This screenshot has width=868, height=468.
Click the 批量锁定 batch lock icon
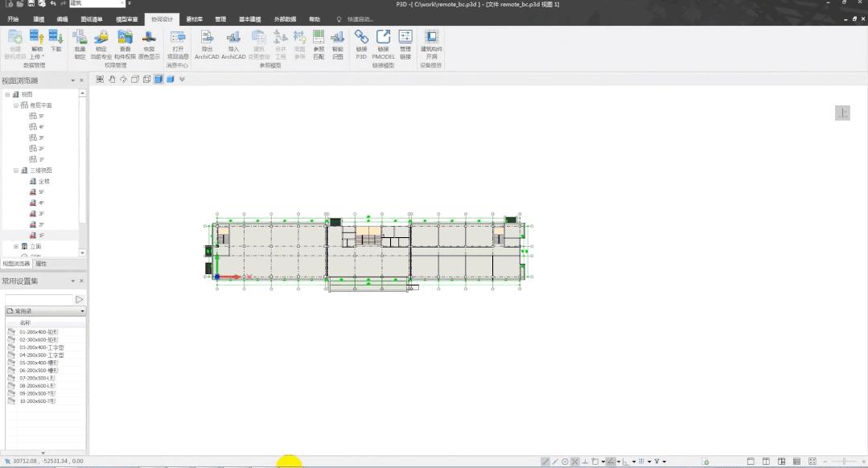pos(80,37)
